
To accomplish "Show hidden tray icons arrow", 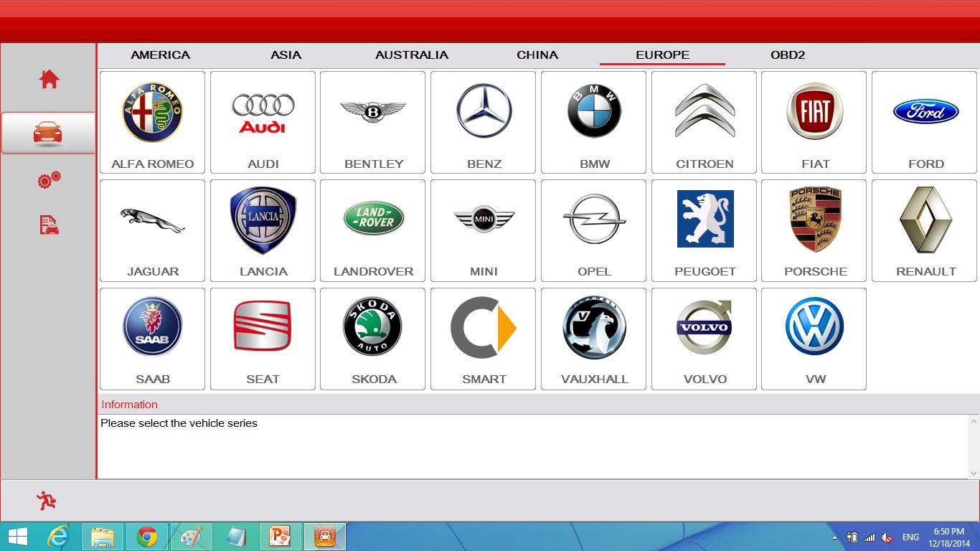I will pyautogui.click(x=834, y=537).
